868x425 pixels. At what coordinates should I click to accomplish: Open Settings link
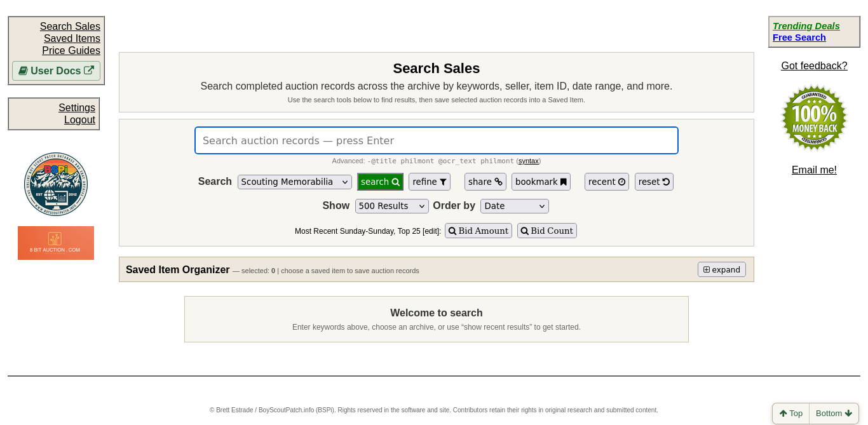click(77, 107)
